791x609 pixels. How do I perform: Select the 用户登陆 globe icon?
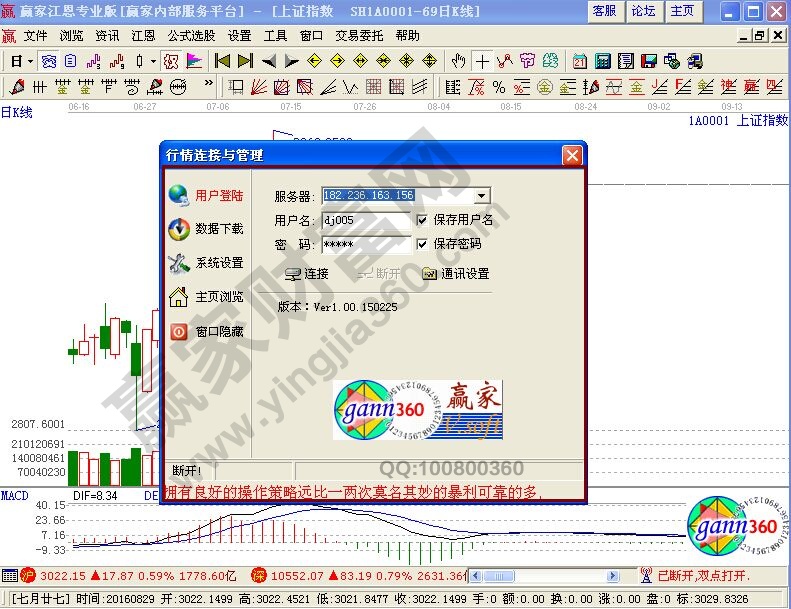pyautogui.click(x=179, y=195)
